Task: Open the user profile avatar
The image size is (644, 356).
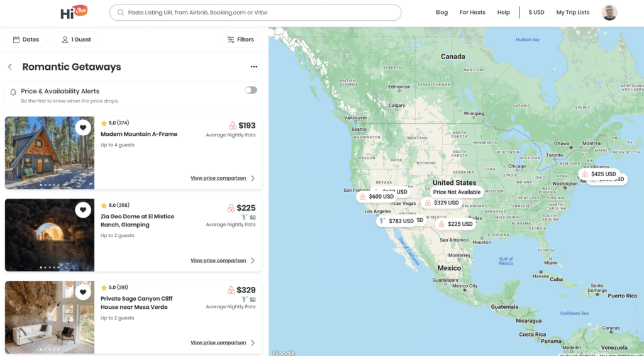Action: click(609, 13)
